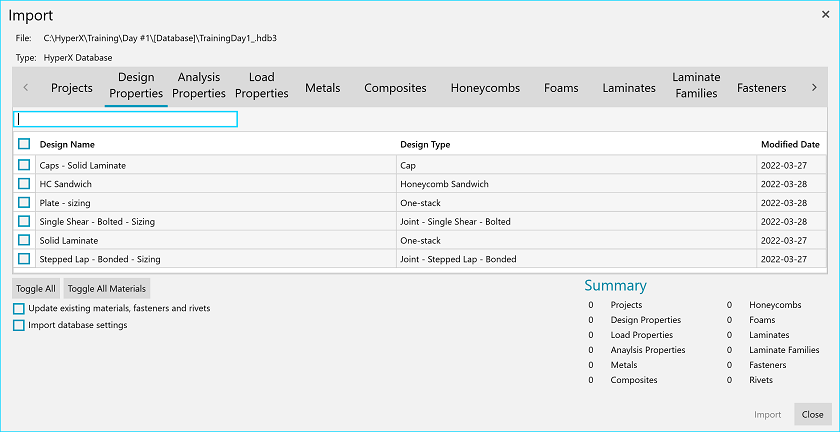Open the Load Properties tab
The height and width of the screenshot is (432, 840).
tap(262, 85)
